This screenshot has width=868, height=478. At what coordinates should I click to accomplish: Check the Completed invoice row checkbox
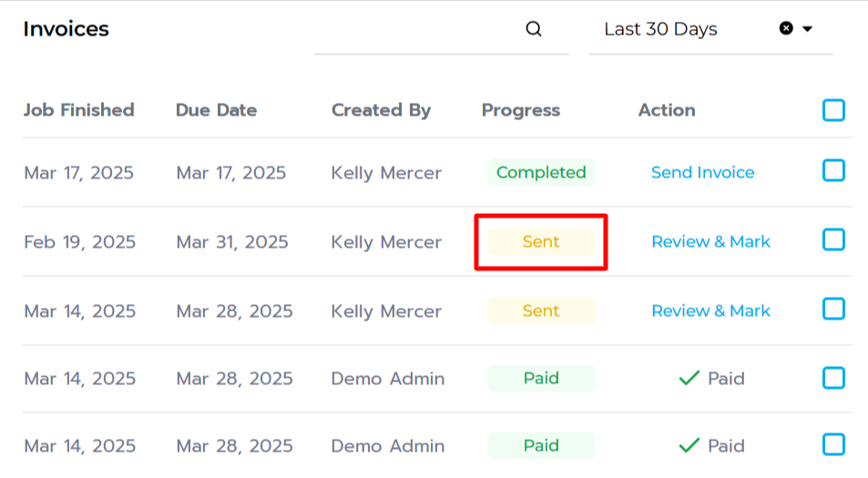(x=833, y=170)
